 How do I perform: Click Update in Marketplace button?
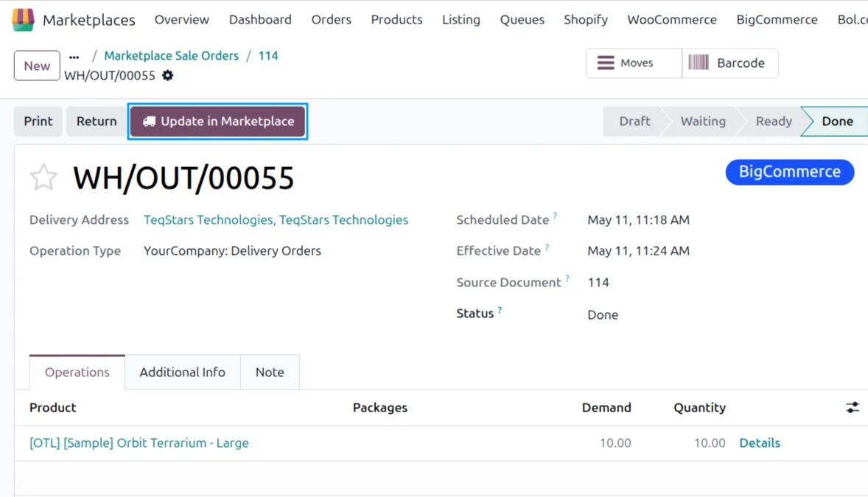[x=217, y=121]
